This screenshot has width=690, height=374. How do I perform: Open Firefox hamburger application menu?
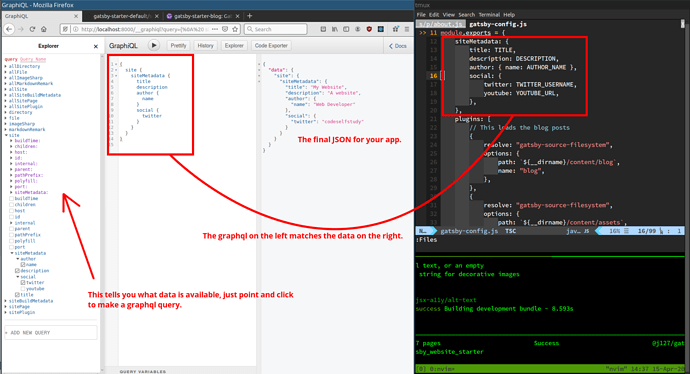pyautogui.click(x=407, y=29)
